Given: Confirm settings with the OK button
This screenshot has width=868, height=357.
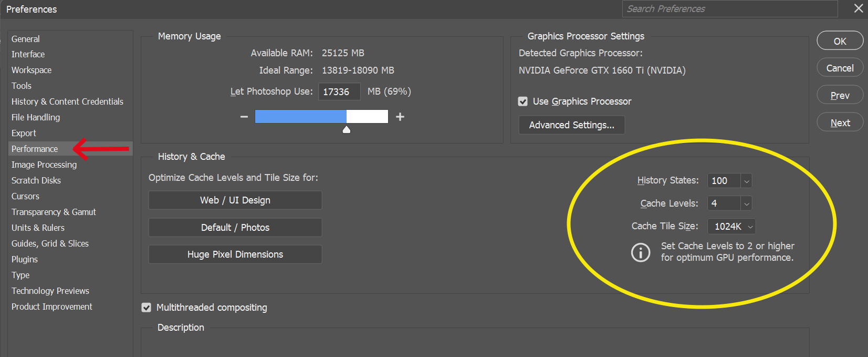Looking at the screenshot, I should tap(840, 41).
